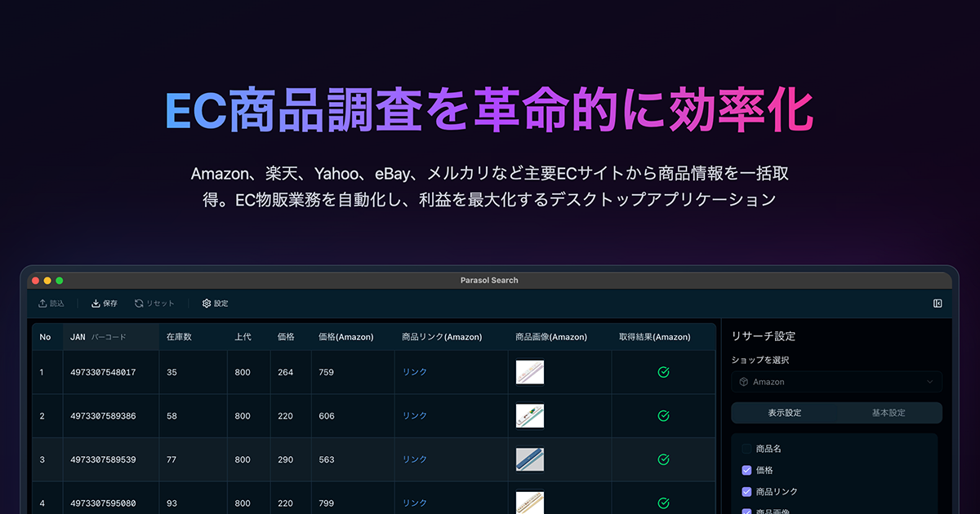Switch to the 表示設定 tab
980x514 pixels.
point(785,413)
